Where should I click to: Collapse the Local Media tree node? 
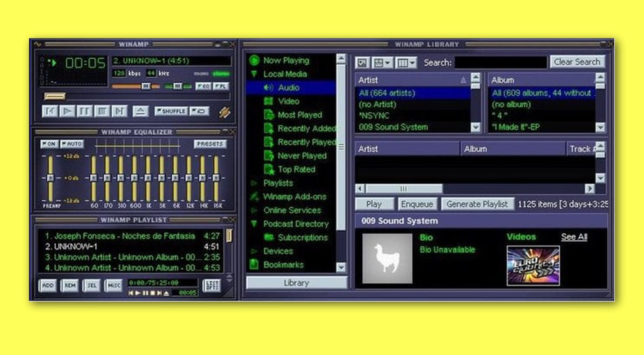click(x=254, y=74)
